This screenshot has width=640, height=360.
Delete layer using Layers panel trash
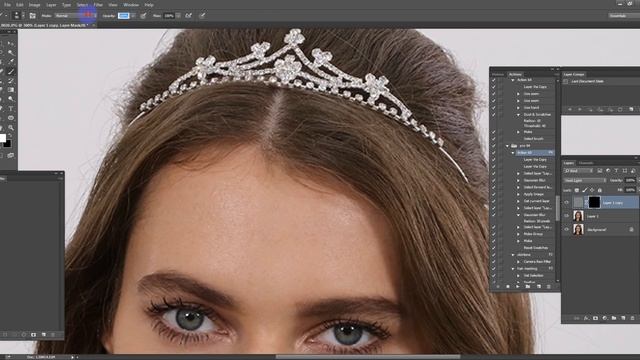pyautogui.click(x=633, y=318)
